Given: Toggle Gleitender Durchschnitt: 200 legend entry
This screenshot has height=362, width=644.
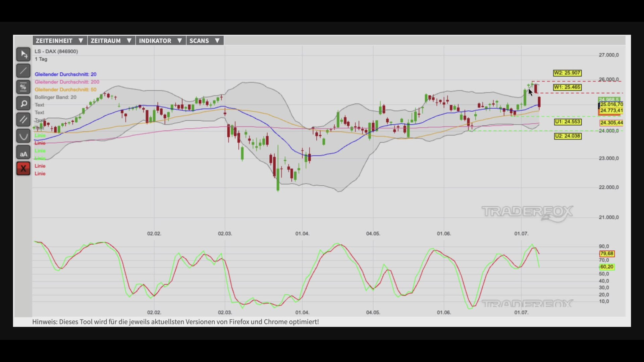Looking at the screenshot, I should pyautogui.click(x=67, y=82).
